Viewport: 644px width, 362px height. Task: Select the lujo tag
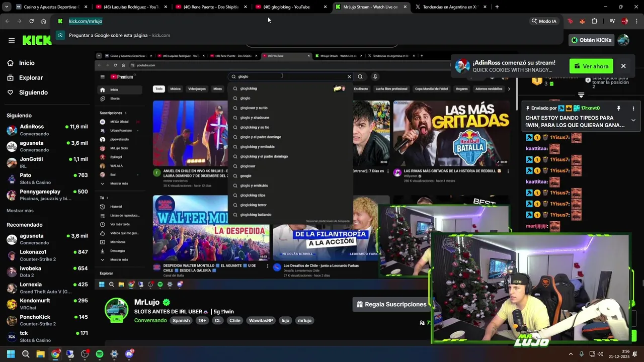click(x=285, y=321)
